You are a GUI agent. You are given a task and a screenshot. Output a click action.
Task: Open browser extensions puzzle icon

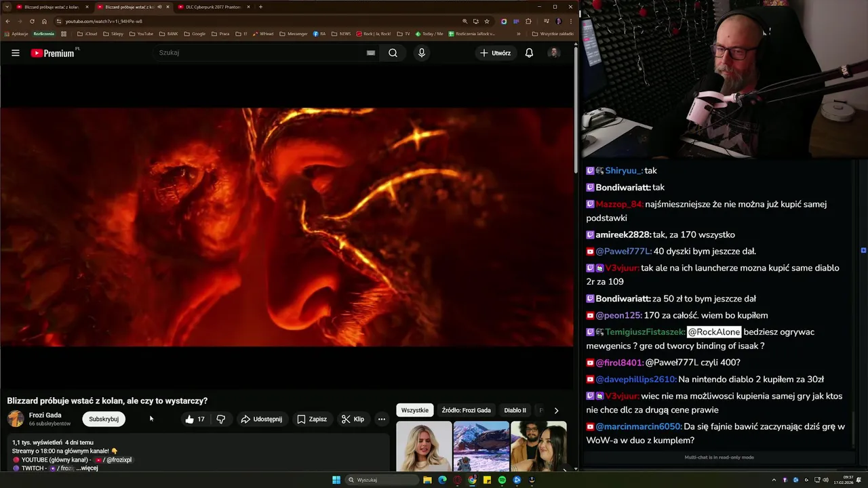[x=528, y=21]
